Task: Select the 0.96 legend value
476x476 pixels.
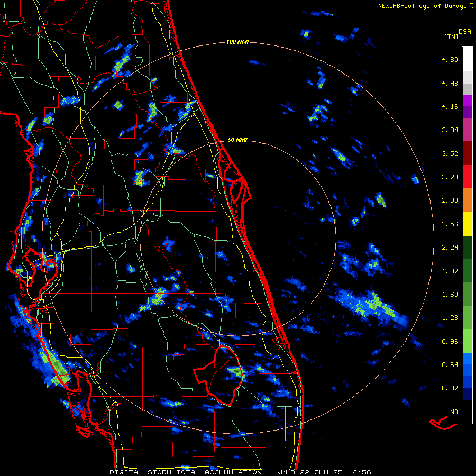Action: coord(450,342)
